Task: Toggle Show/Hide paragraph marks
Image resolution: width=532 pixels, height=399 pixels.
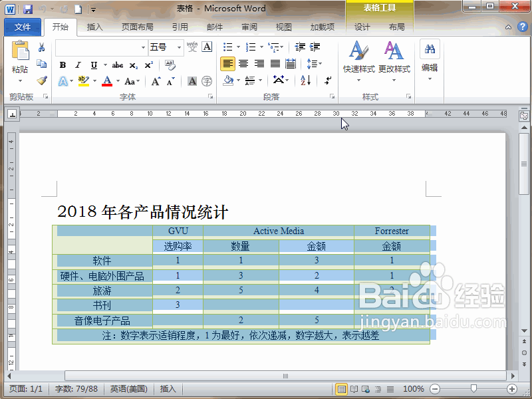Action: (328, 80)
